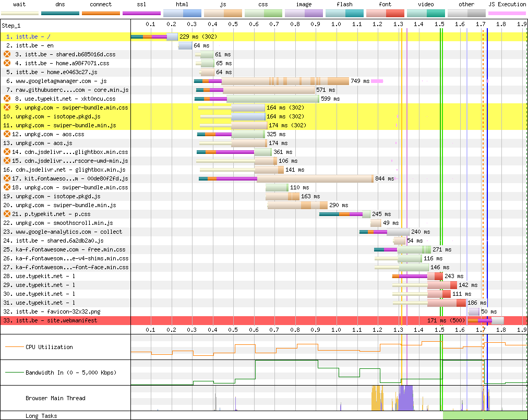Image resolution: width=528 pixels, height=420 pixels.
Task: Select the render-blocking icon for xkt0ncu.css
Action: [x=7, y=99]
